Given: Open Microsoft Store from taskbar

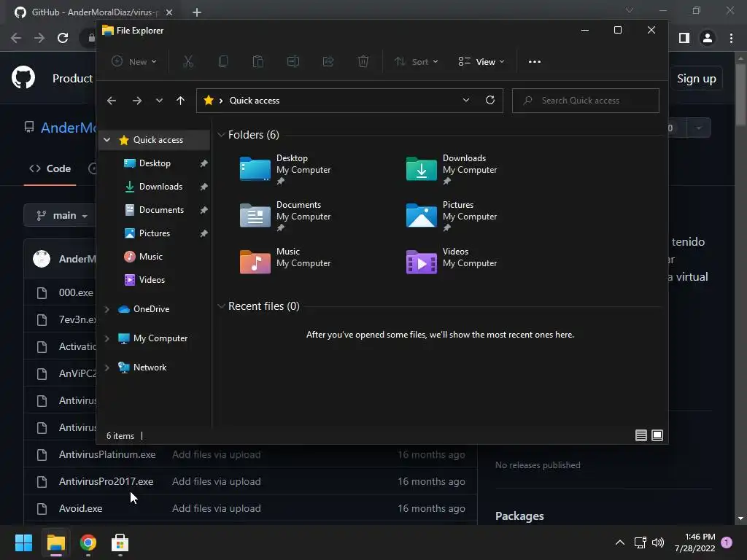Looking at the screenshot, I should (x=120, y=542).
